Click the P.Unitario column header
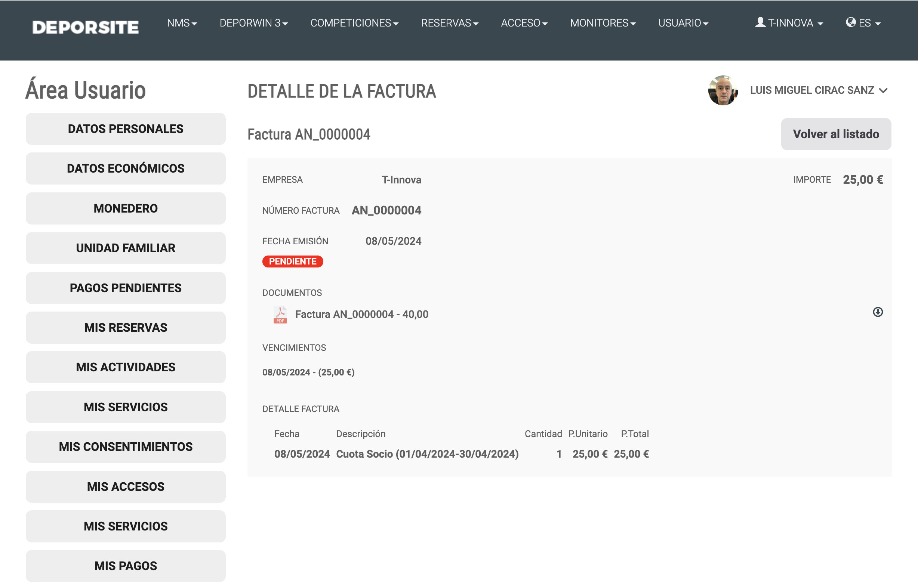This screenshot has width=918, height=588. [588, 434]
